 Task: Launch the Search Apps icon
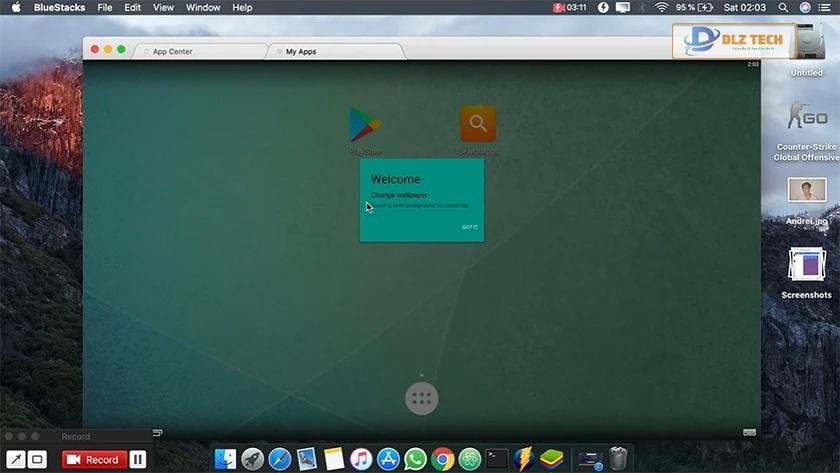click(478, 125)
